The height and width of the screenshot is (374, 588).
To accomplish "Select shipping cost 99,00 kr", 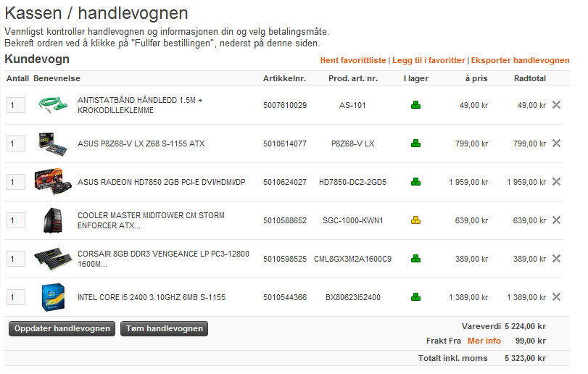I will [x=530, y=341].
